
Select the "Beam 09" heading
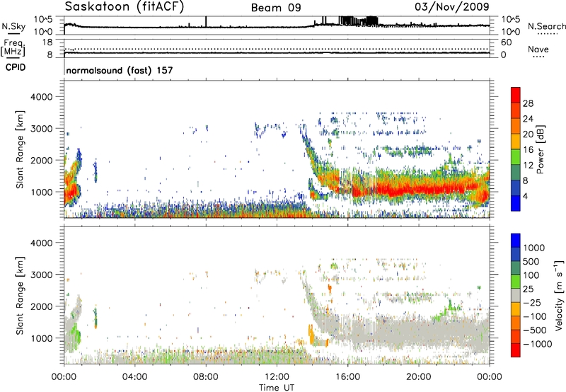pos(276,8)
